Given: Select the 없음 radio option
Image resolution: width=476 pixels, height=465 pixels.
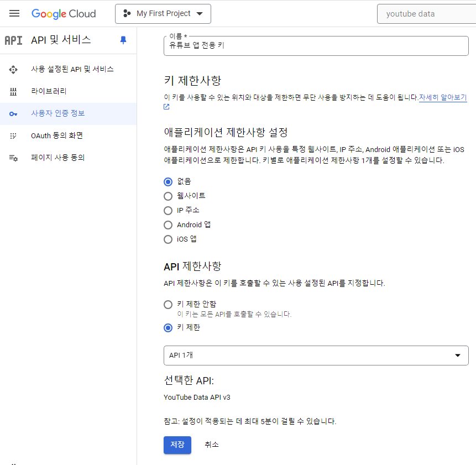Looking at the screenshot, I should [x=168, y=182].
